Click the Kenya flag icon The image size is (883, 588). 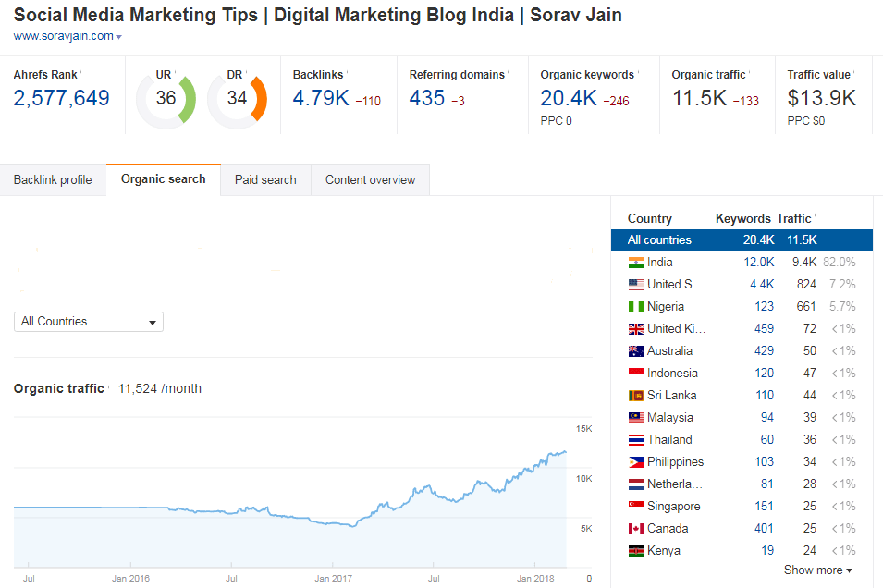point(635,550)
